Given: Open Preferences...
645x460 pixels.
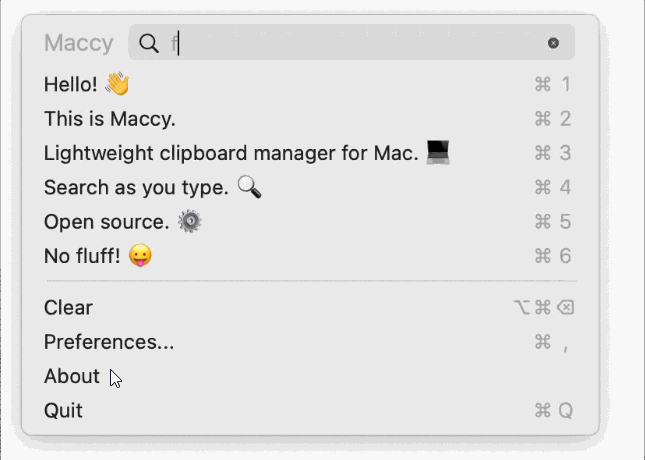Looking at the screenshot, I should [x=311, y=342].
